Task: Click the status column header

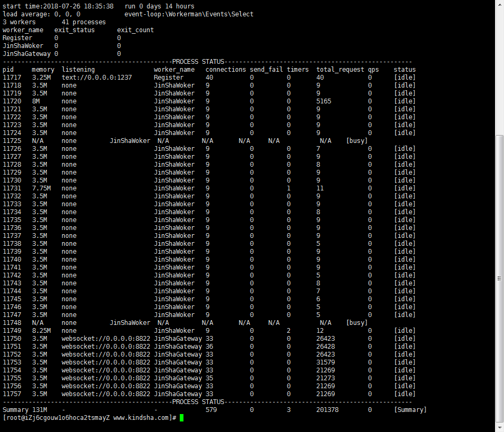Action: pos(404,70)
